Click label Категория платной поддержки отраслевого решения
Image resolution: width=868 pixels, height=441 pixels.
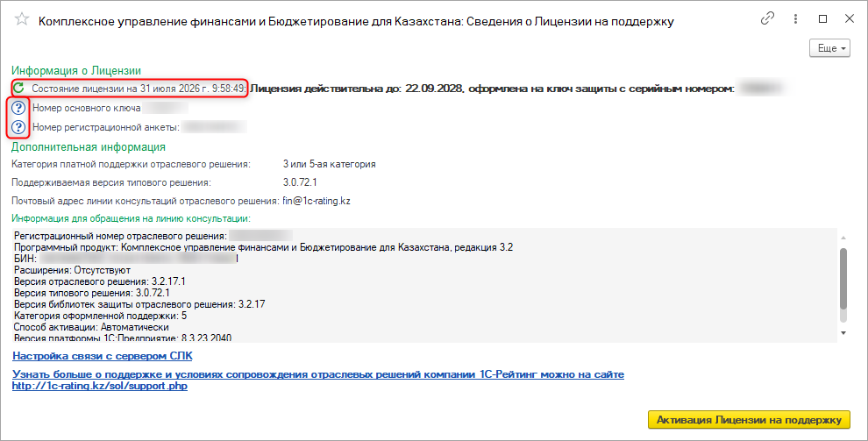(132, 164)
